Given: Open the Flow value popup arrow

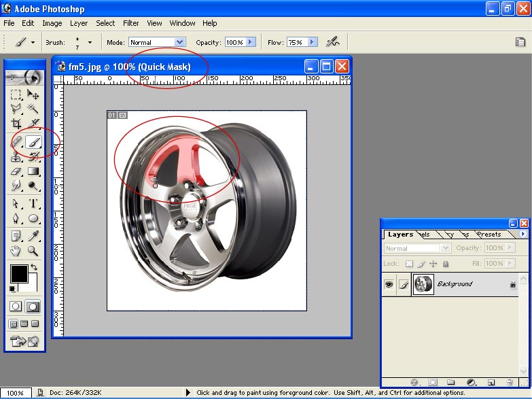Looking at the screenshot, I should tap(312, 42).
